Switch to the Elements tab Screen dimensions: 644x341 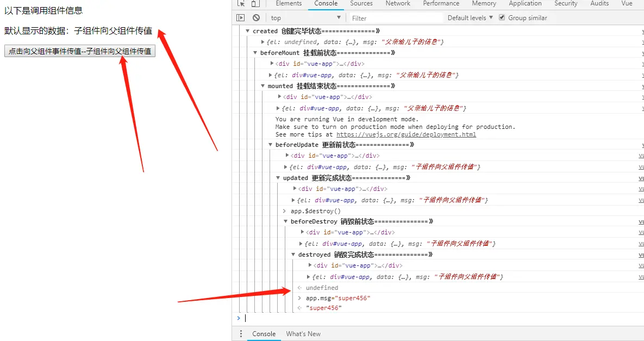(x=289, y=3)
